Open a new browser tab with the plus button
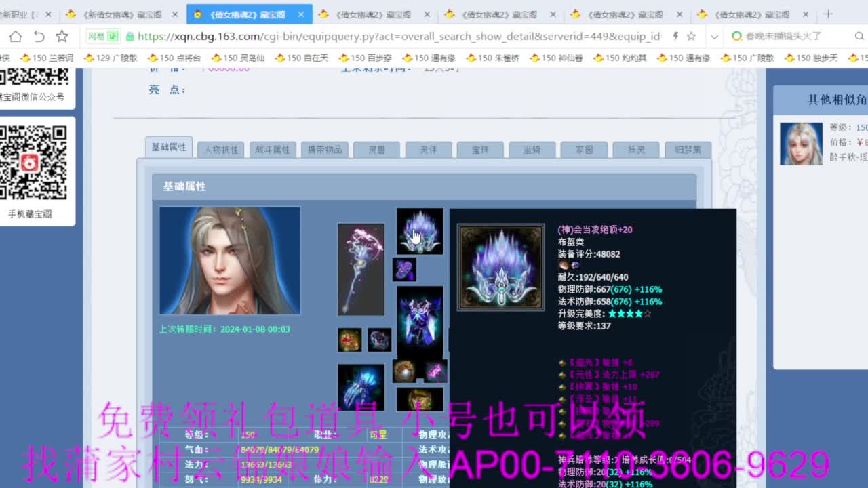The width and height of the screenshot is (868, 488). pos(828,13)
